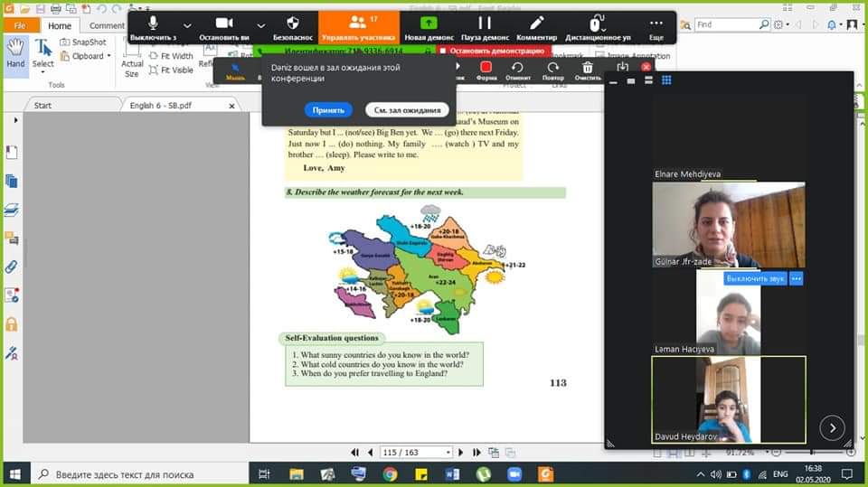Switch to the Home ribbon tab

point(60,25)
